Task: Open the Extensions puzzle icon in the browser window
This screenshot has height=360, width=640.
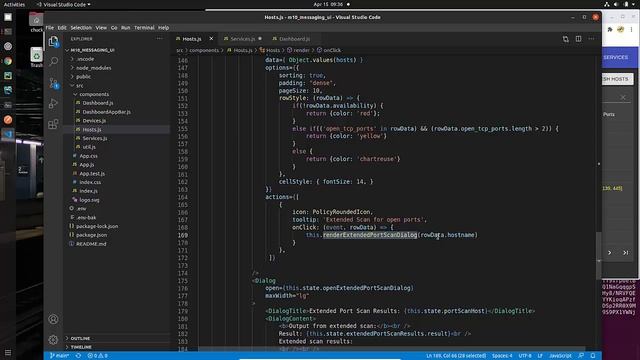Action: click(610, 29)
